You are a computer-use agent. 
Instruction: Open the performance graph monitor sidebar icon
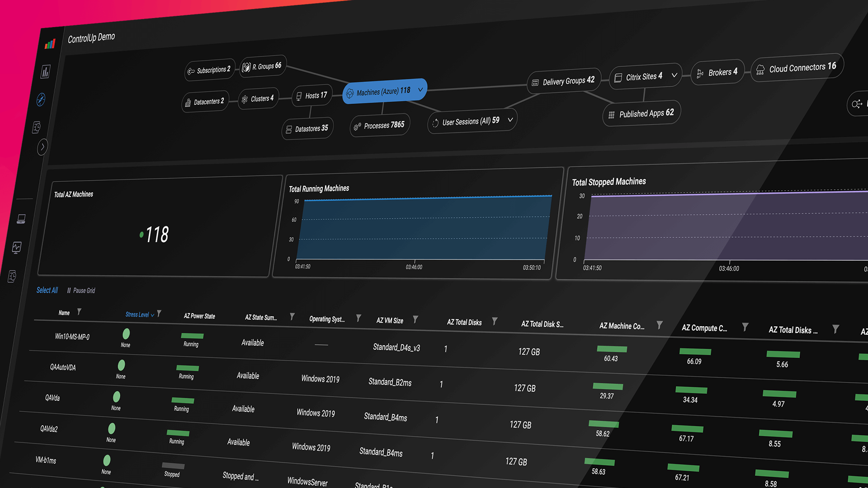17,248
